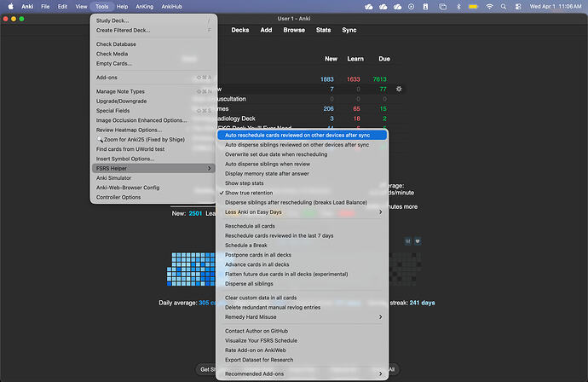Choose Empty Cards
Viewport: 588px width, 382px height.
click(153, 64)
